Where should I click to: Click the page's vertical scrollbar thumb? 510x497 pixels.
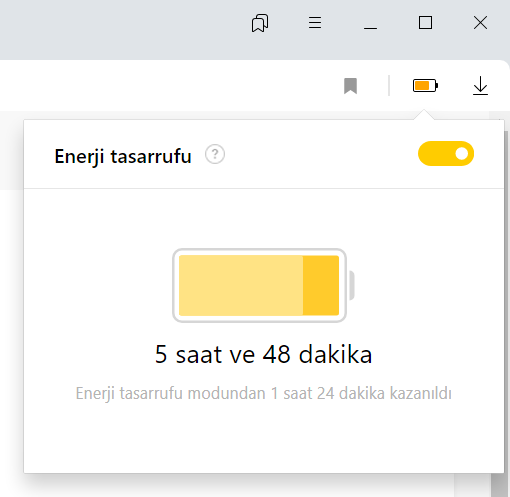(499, 485)
